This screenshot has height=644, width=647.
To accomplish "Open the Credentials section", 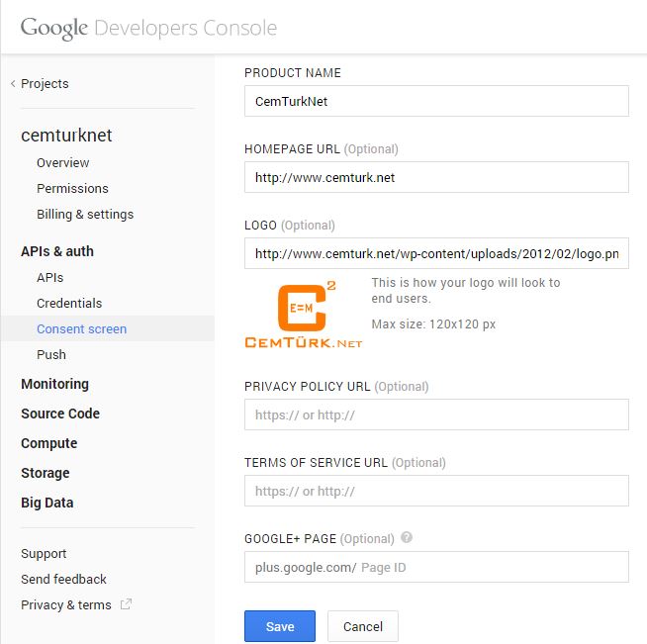I will pos(69,304).
